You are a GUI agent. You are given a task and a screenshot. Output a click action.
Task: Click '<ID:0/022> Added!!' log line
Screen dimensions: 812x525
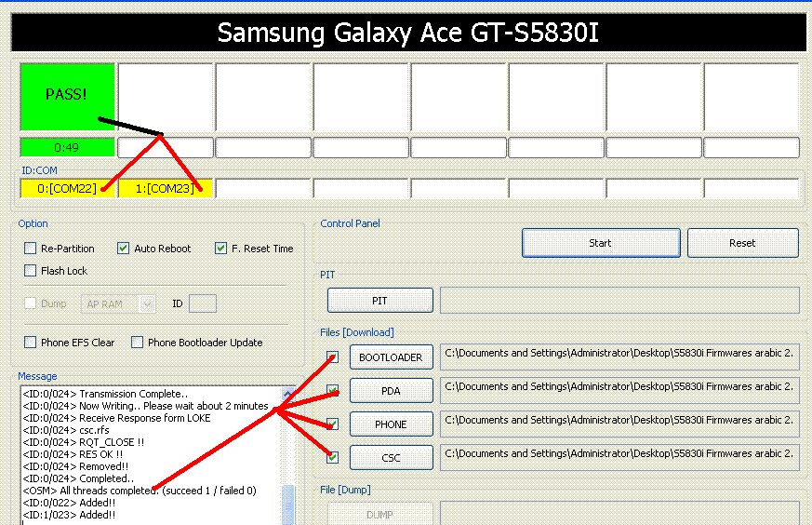click(70, 503)
